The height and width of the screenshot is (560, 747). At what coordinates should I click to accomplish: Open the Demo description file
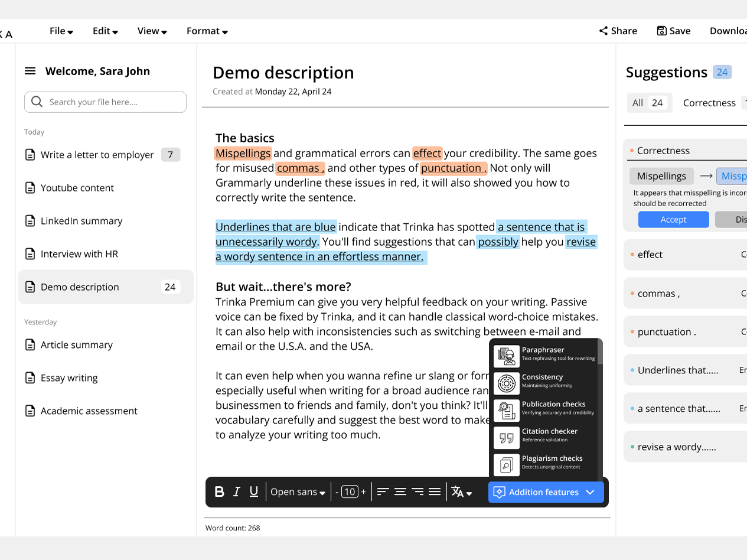[x=106, y=287]
